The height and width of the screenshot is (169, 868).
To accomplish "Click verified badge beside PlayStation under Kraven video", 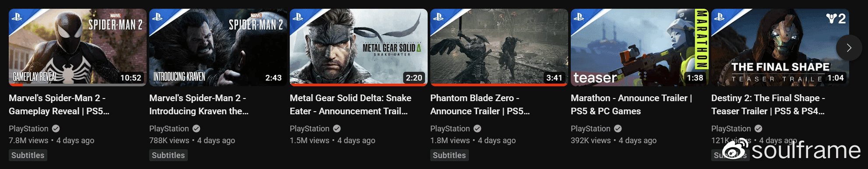I will (197, 128).
